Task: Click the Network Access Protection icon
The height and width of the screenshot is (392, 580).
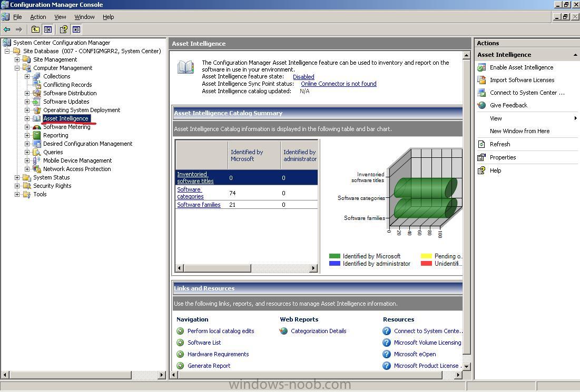Action: 37,169
